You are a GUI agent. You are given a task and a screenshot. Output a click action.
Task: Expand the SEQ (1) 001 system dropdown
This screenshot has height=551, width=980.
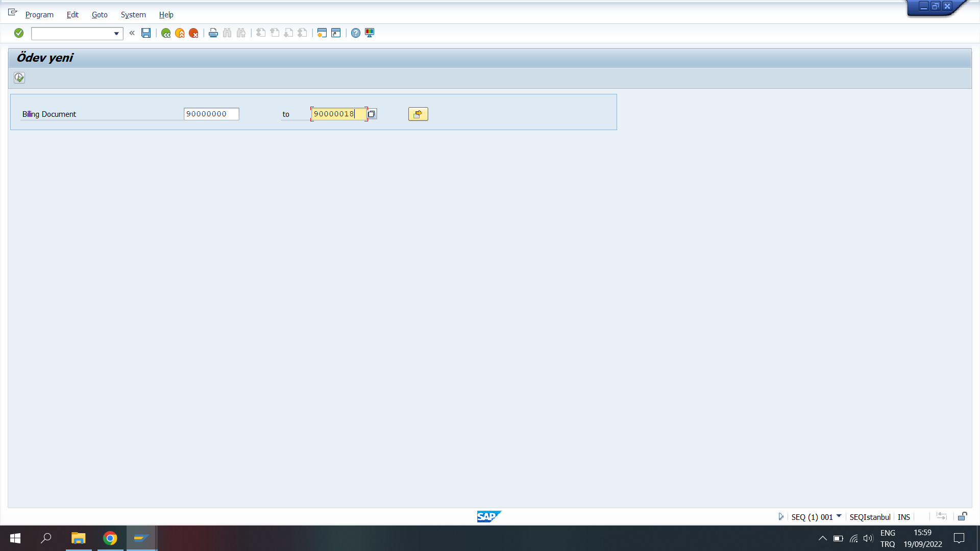(839, 516)
